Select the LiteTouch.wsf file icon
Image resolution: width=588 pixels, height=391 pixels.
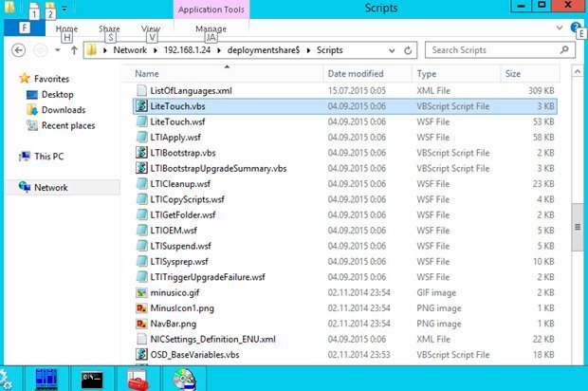click(141, 121)
